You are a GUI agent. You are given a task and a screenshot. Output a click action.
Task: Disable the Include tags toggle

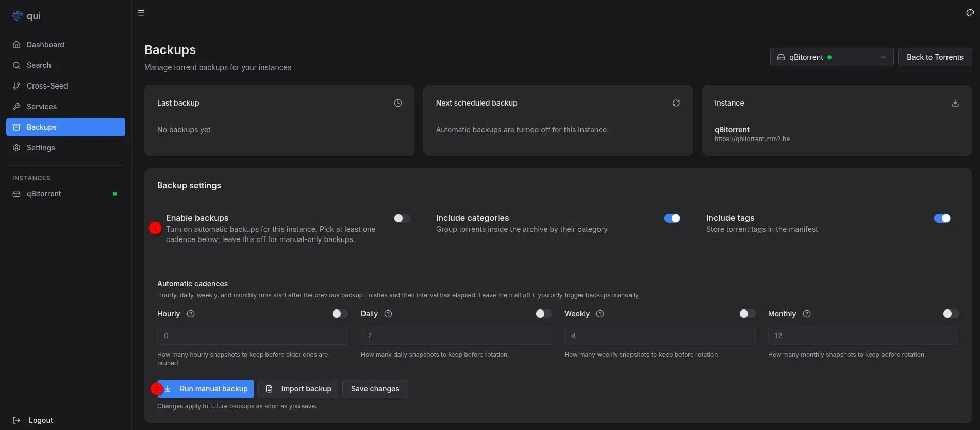pos(942,218)
